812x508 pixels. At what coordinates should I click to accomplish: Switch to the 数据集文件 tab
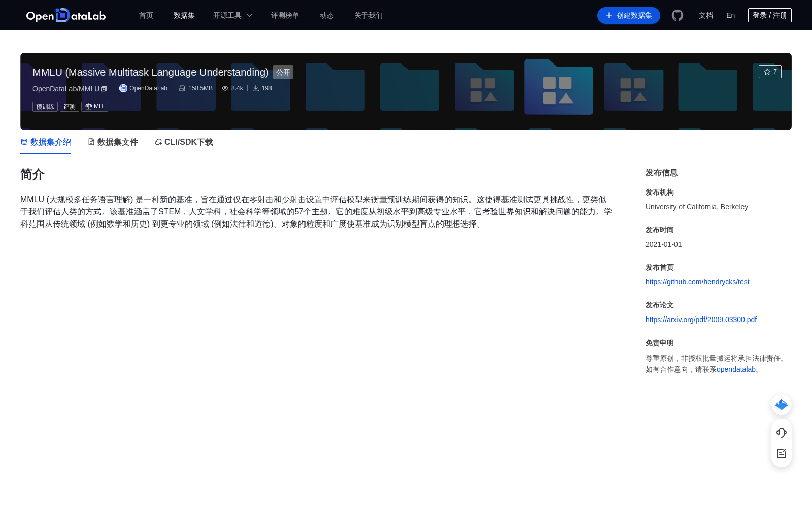point(113,142)
